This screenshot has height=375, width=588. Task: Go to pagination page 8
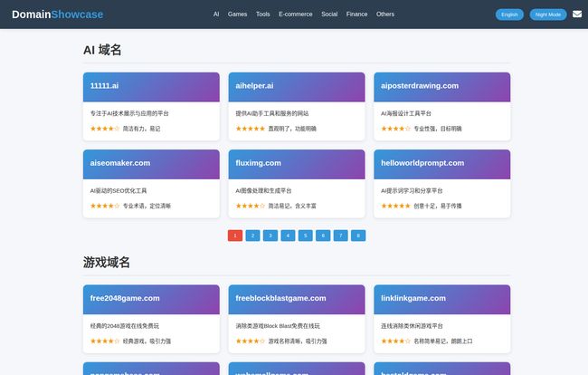(358, 236)
